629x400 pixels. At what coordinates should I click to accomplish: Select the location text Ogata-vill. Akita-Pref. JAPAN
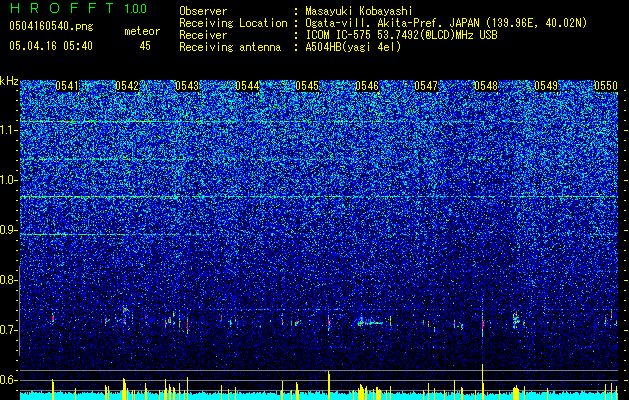(x=392, y=23)
